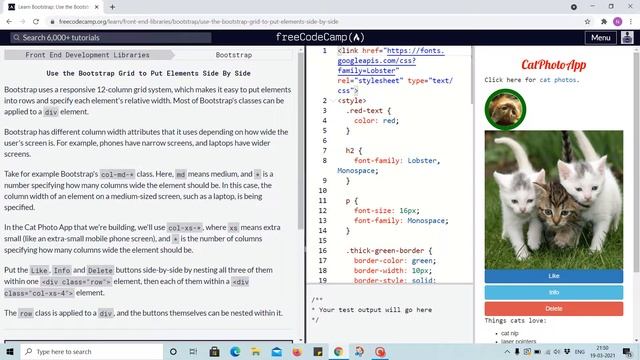This screenshot has height=360, width=640.
Task: Open Chrome's three-dot menu
Action: 631,22
